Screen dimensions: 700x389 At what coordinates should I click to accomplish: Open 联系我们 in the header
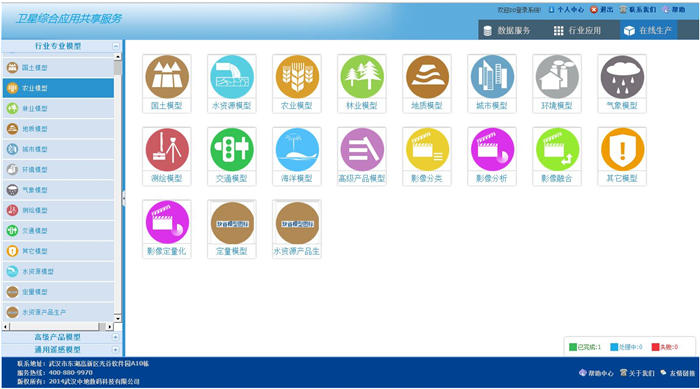[638, 9]
